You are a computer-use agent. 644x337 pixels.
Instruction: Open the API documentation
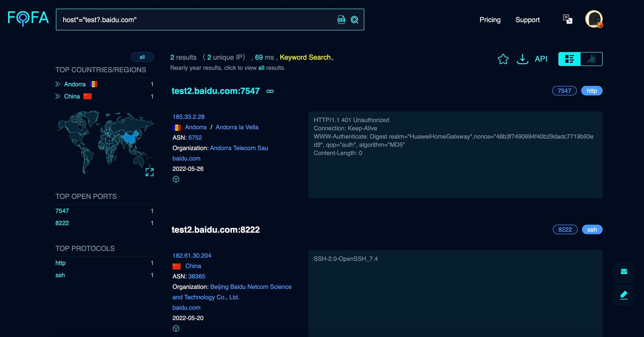(541, 59)
